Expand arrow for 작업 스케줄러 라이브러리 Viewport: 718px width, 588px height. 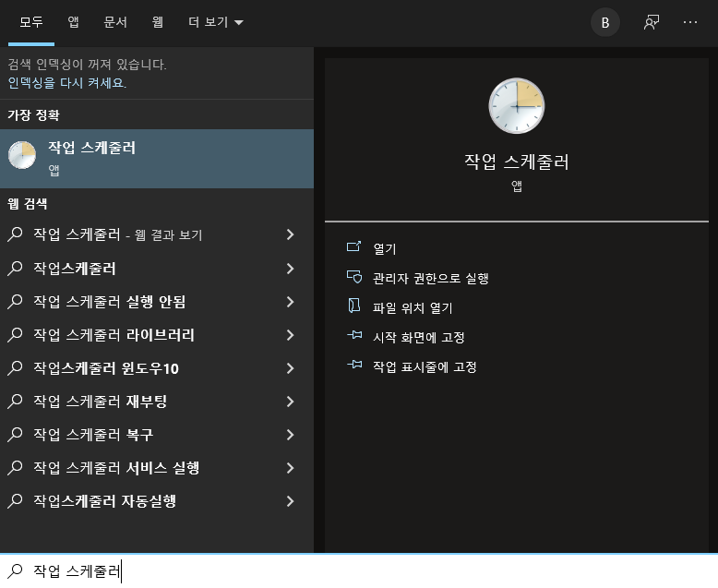click(290, 335)
